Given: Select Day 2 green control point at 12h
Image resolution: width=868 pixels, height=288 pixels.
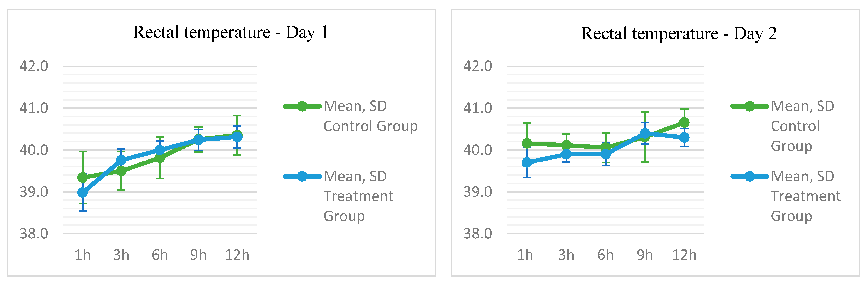Looking at the screenshot, I should pyautogui.click(x=684, y=122).
